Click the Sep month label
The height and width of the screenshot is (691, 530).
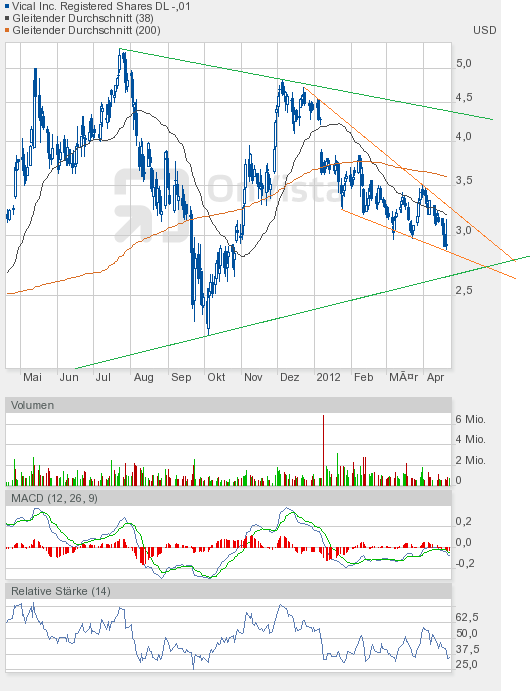pyautogui.click(x=181, y=378)
